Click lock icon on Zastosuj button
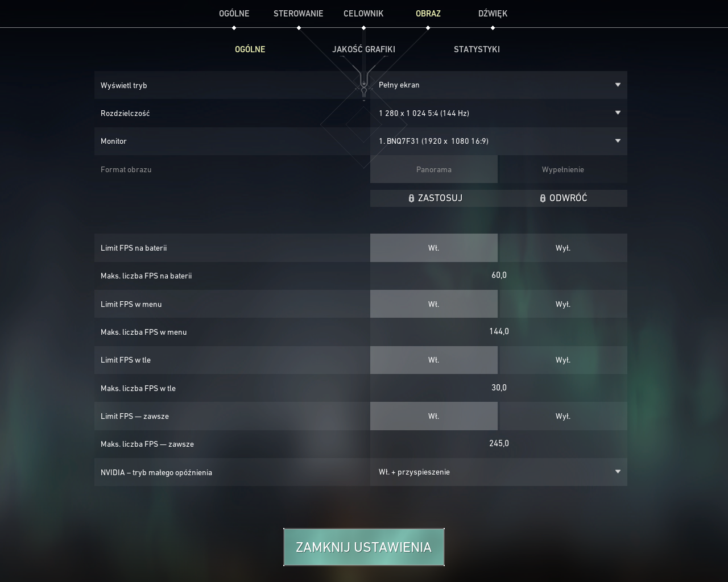Viewport: 728px width, 582px height. tap(411, 198)
